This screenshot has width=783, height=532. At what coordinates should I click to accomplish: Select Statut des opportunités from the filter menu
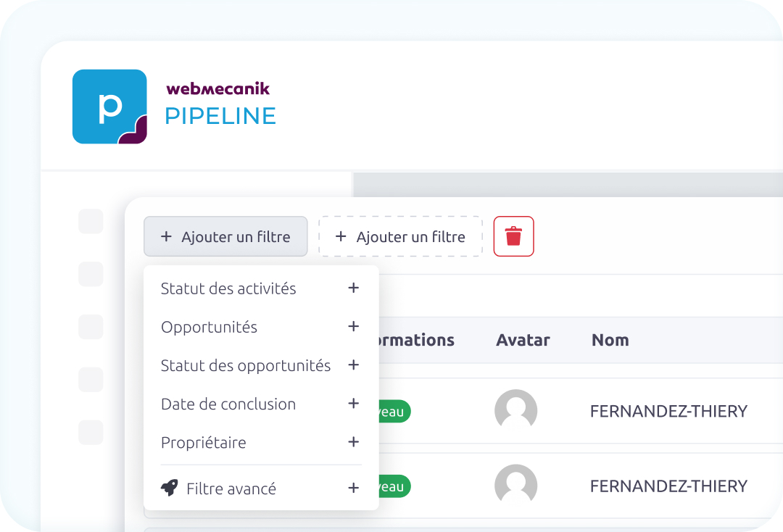[x=245, y=365]
